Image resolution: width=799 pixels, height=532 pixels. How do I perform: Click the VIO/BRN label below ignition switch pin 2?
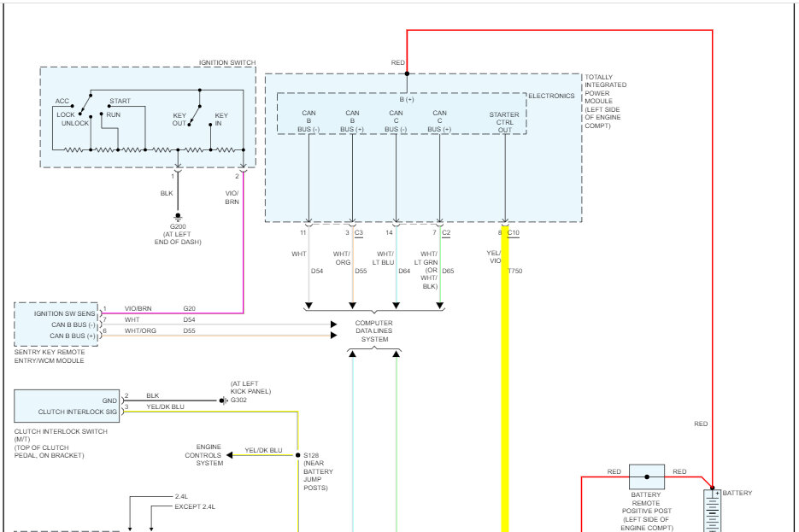pyautogui.click(x=232, y=197)
